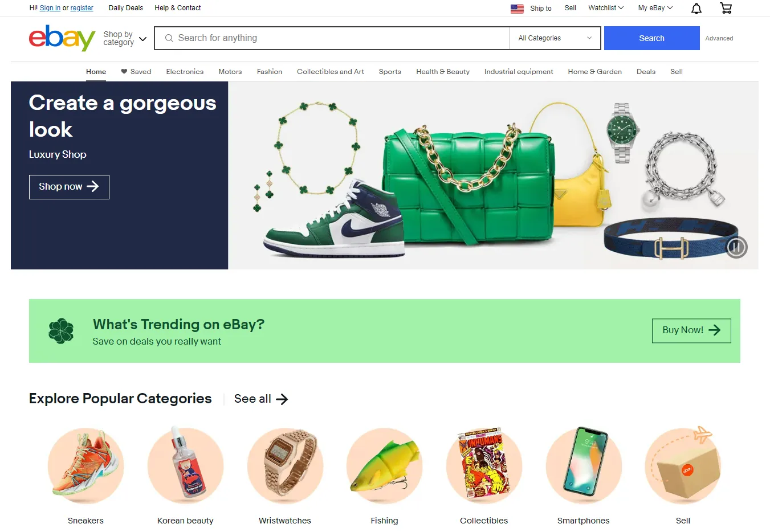Expand the Watchlist menu
Screen dimensions: 770x532
coord(606,8)
